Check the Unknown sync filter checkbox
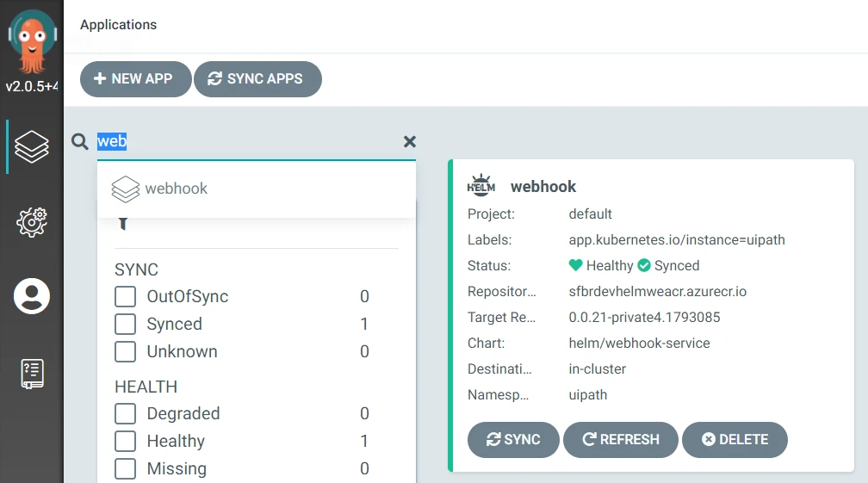Image resolution: width=868 pixels, height=483 pixels. pyautogui.click(x=125, y=352)
